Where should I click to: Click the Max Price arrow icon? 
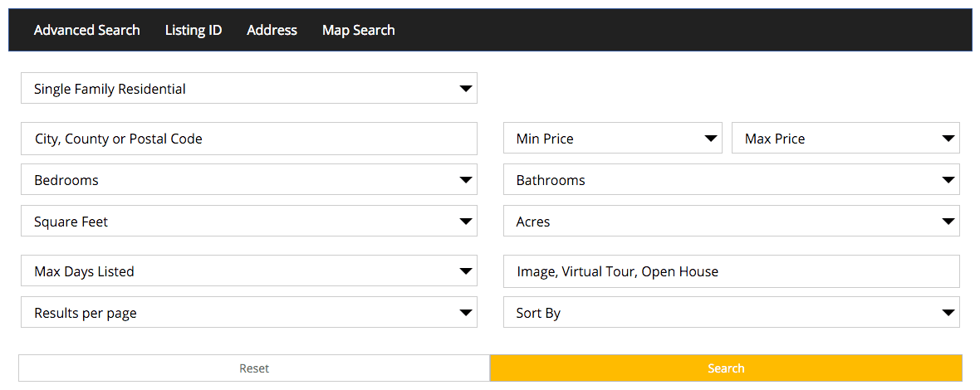click(x=948, y=139)
